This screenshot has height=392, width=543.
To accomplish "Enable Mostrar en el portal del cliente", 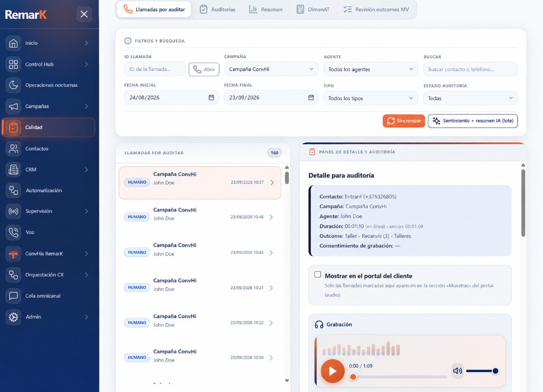I will [318, 274].
